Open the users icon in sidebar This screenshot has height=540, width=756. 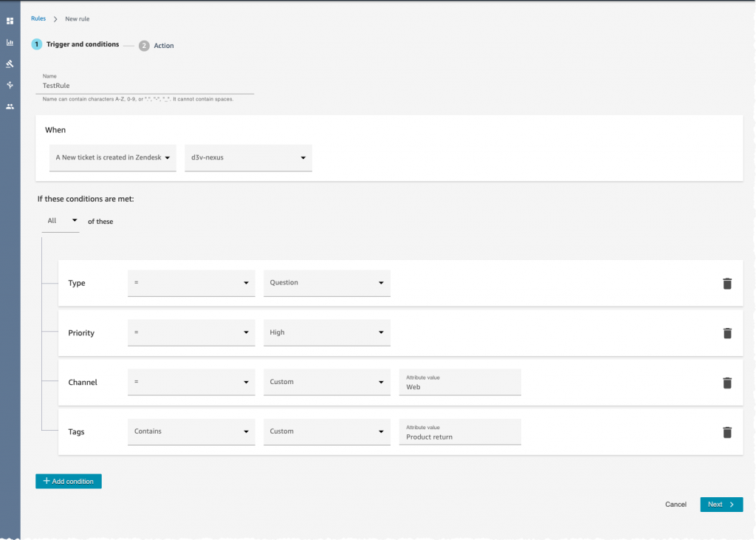coord(10,106)
